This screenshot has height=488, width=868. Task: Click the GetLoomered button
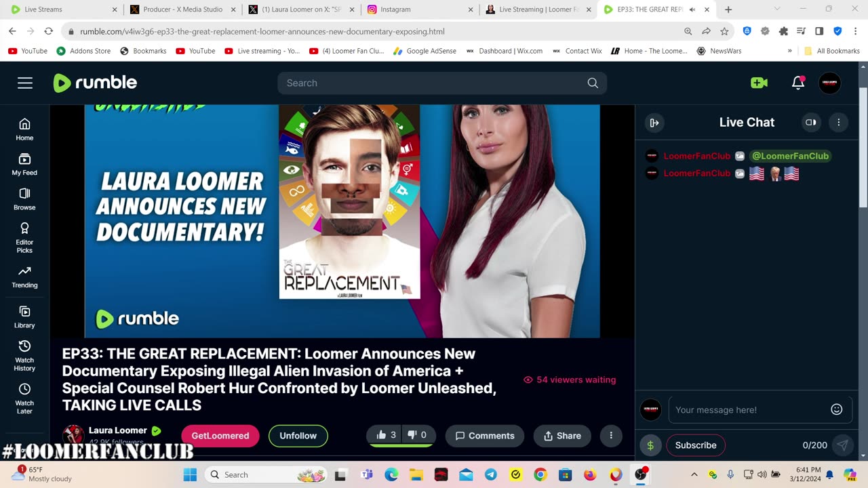[x=220, y=436]
